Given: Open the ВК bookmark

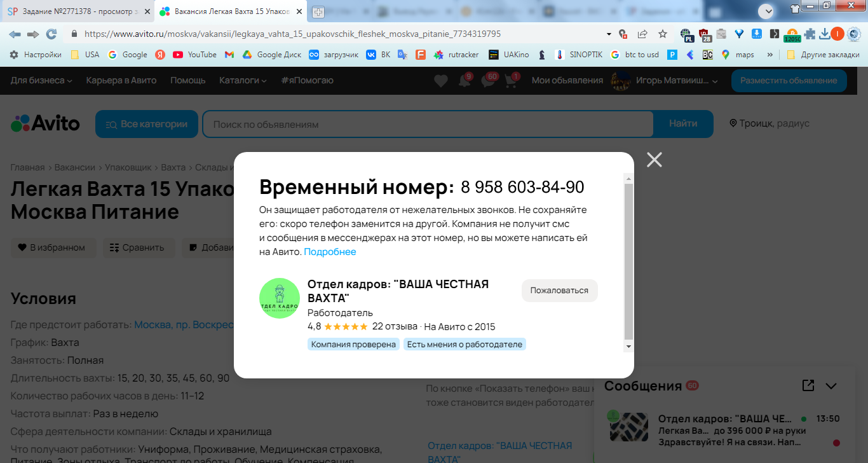Looking at the screenshot, I should [378, 55].
